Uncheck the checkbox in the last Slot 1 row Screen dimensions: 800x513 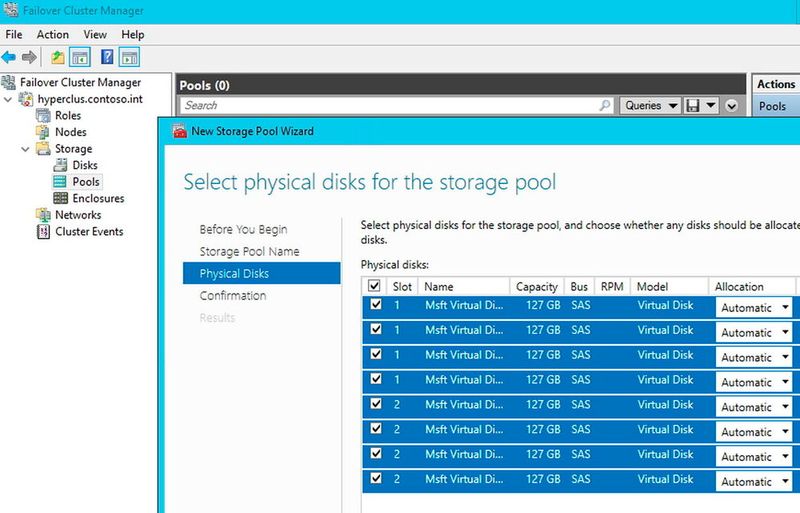coord(376,379)
